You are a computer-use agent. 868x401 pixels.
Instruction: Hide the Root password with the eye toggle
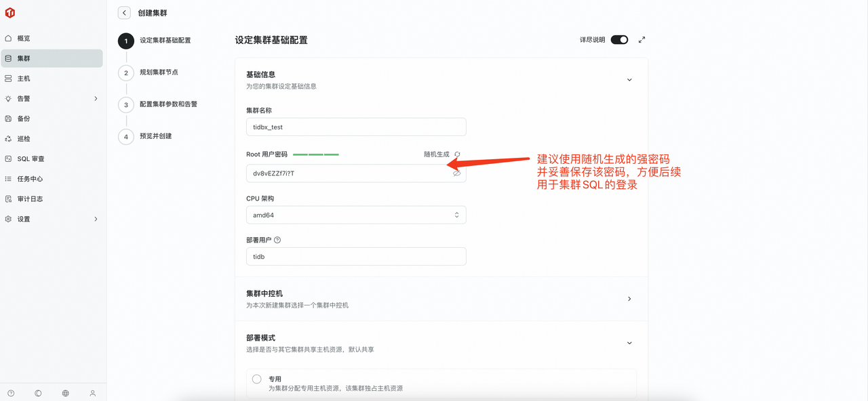456,173
